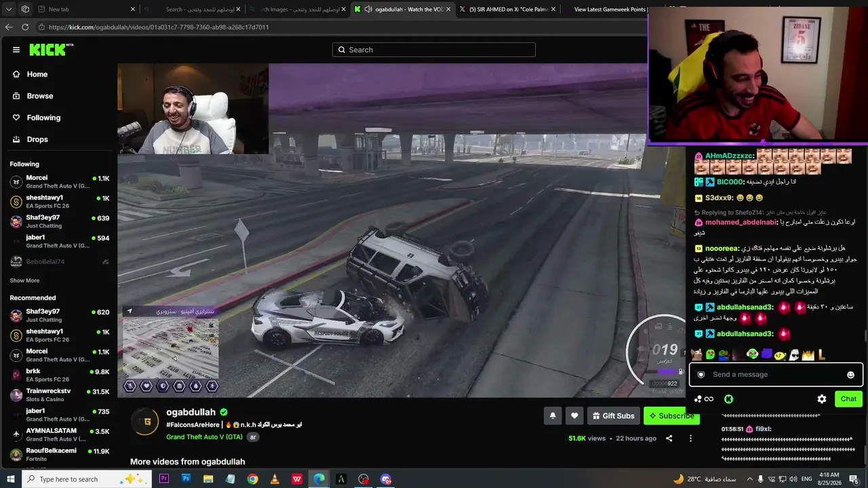Screen dimensions: 868x488
Task: Open File Explorer from taskbar
Action: click(x=208, y=479)
